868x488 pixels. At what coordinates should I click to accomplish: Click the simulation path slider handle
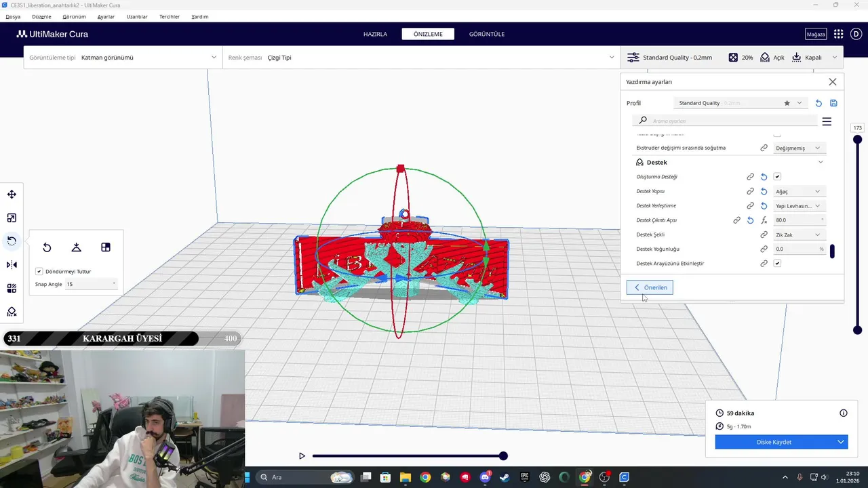[503, 456]
